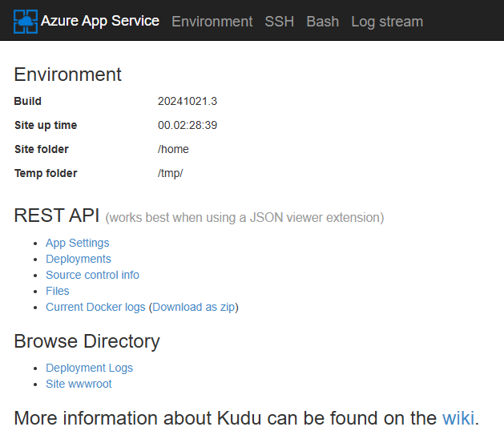The width and height of the screenshot is (504, 439).
Task: Browse the Site wwwroot directory
Action: click(x=79, y=384)
